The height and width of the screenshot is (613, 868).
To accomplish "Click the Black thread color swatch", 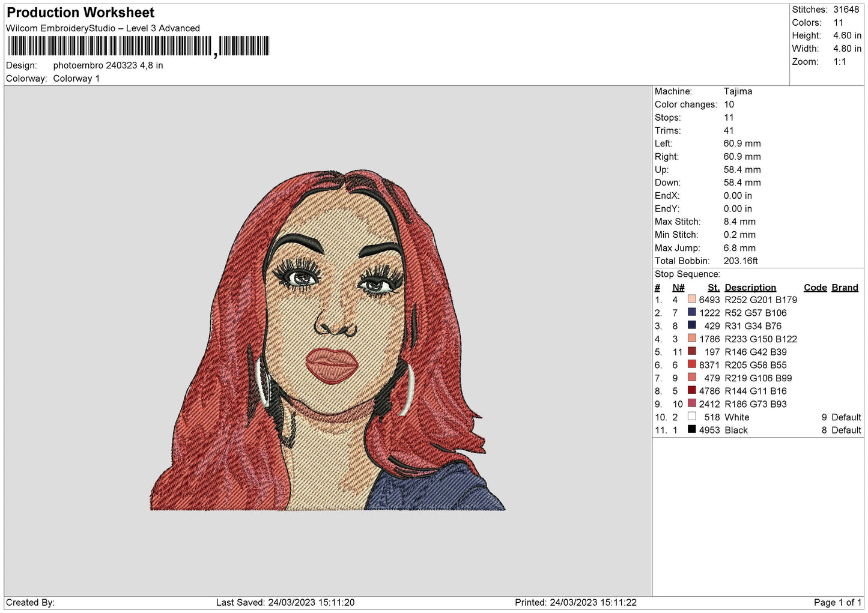I will pyautogui.click(x=691, y=430).
